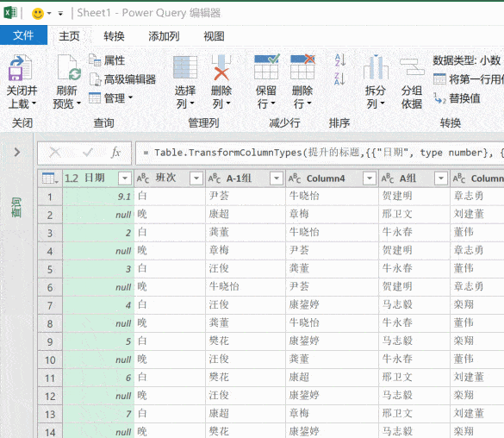Click the 康超 cell in row 13
The image size is (504, 438).
coord(246,414)
